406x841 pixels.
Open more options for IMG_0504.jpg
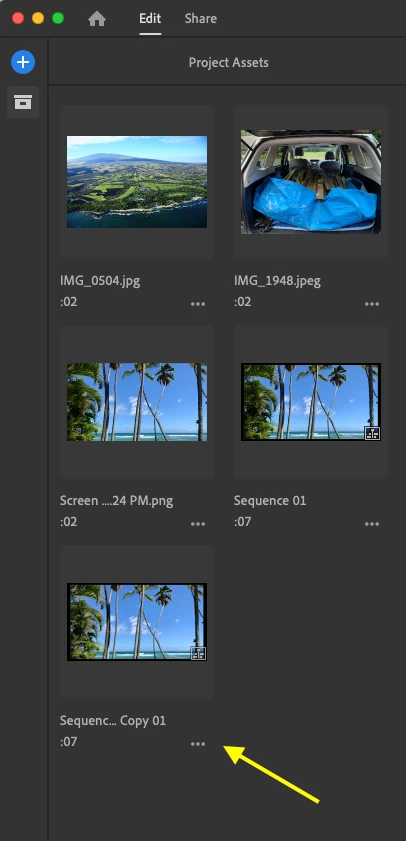tap(198, 304)
